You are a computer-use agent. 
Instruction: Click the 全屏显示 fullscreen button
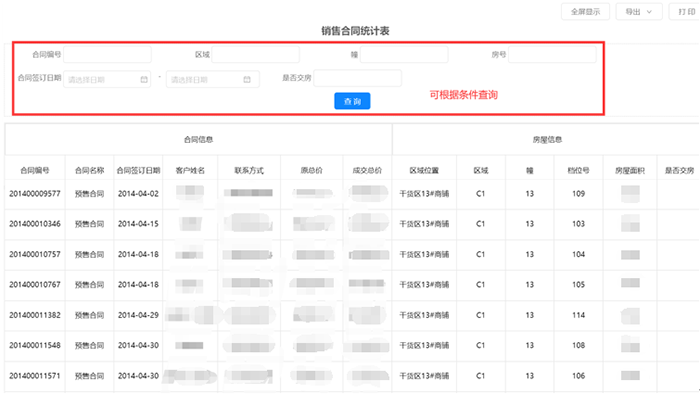(585, 12)
